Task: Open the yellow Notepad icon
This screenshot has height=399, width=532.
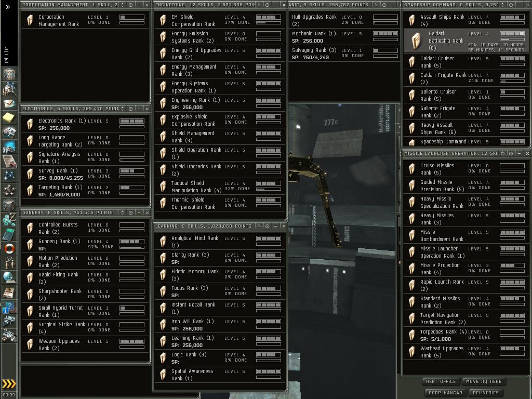Action: click(9, 118)
